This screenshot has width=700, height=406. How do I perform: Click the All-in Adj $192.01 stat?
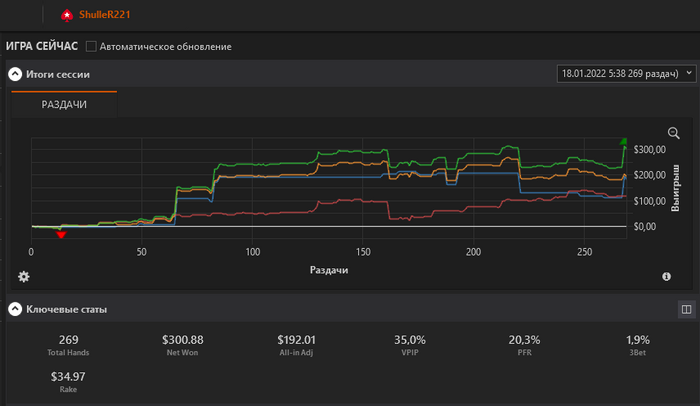[296, 345]
